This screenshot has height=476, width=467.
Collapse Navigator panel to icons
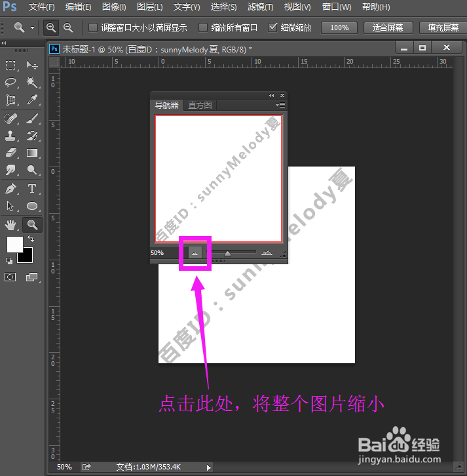coord(271,95)
